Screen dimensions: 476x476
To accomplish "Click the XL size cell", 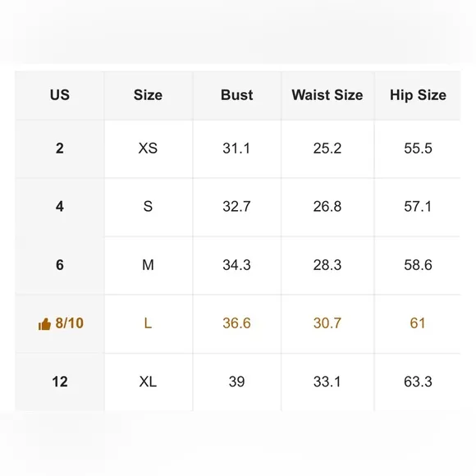I will click(148, 382).
